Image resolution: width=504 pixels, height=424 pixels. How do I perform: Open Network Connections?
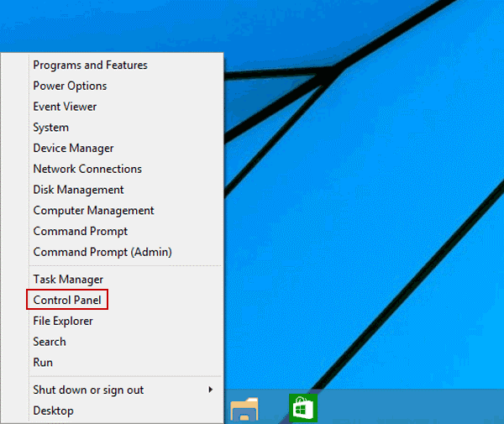[87, 169]
